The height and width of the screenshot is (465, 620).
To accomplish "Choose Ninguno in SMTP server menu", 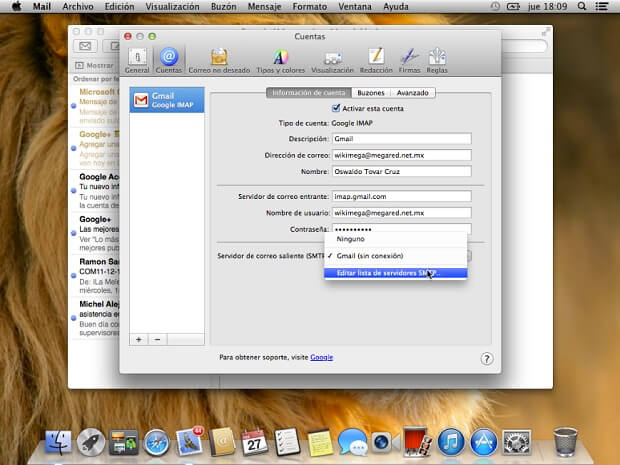I will point(395,239).
